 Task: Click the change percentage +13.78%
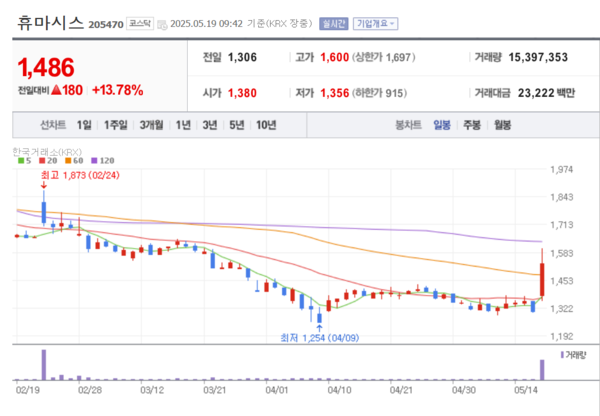pos(118,90)
